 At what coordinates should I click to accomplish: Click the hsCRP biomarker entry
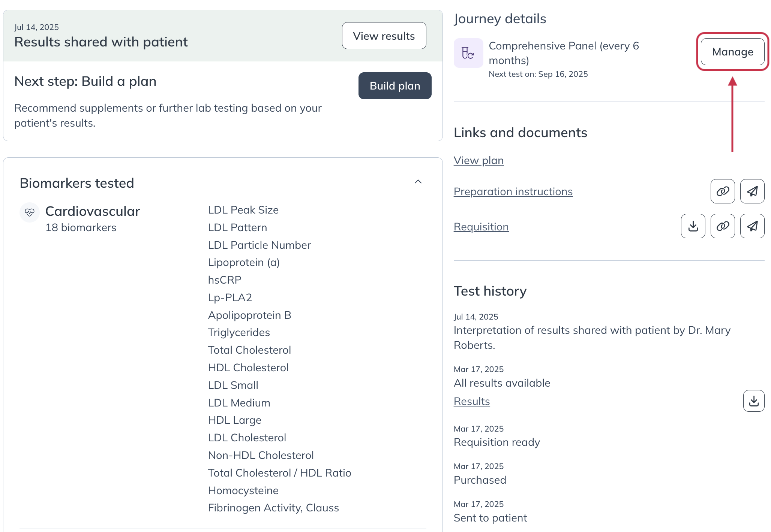pos(225,280)
